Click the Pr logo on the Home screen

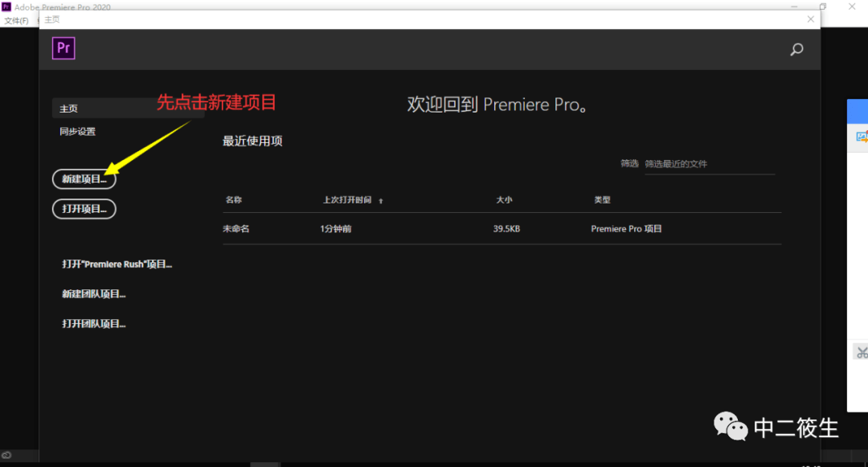[63, 48]
